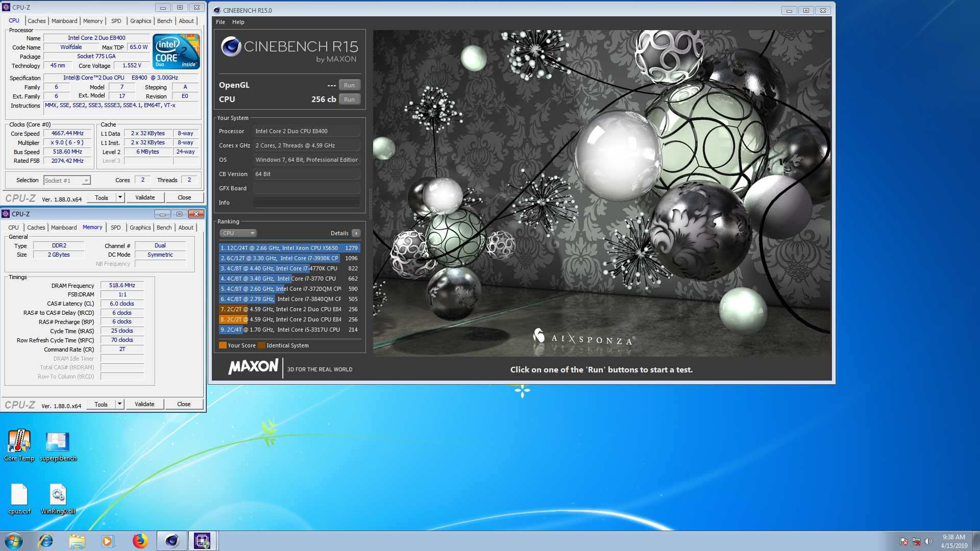980x551 pixels.
Task: Click Validate in top CPU-Z window
Action: pyautogui.click(x=145, y=197)
